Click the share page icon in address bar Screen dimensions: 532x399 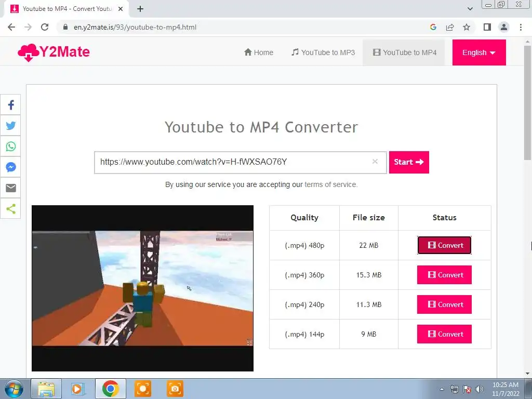pyautogui.click(x=450, y=27)
